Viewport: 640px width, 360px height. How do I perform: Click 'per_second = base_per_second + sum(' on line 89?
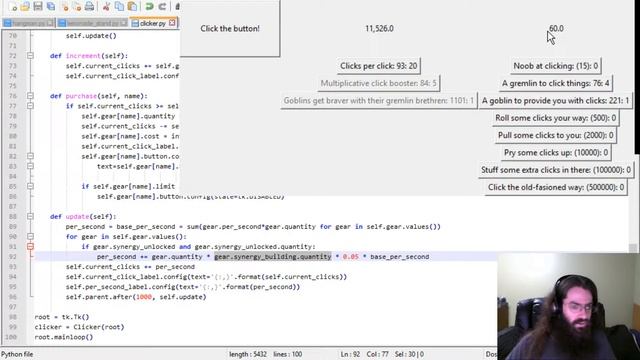134,227
